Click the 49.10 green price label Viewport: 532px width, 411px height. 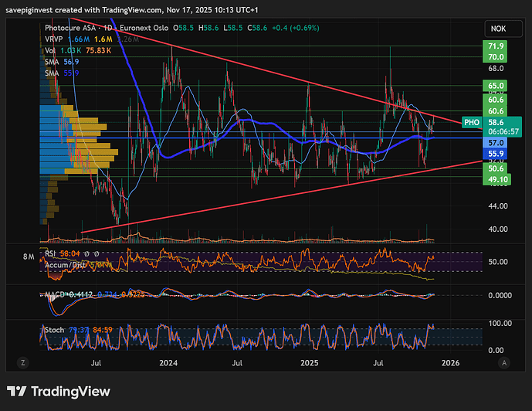(496, 179)
